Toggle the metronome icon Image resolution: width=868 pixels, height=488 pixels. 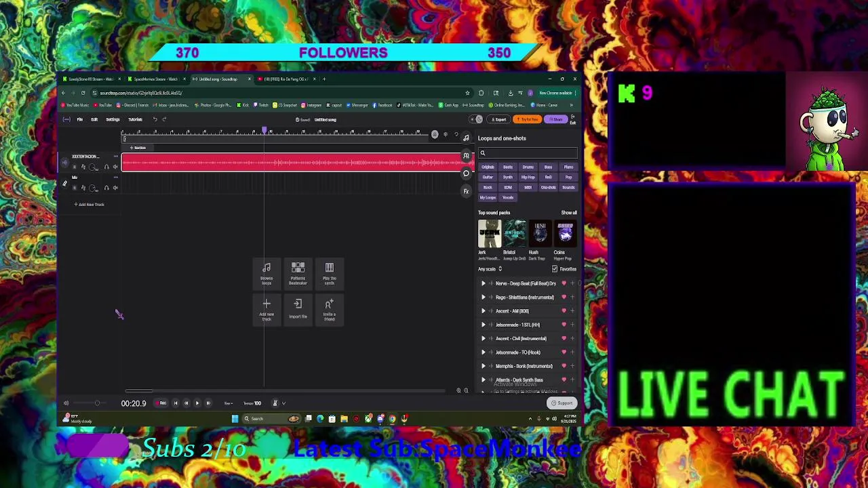[275, 403]
